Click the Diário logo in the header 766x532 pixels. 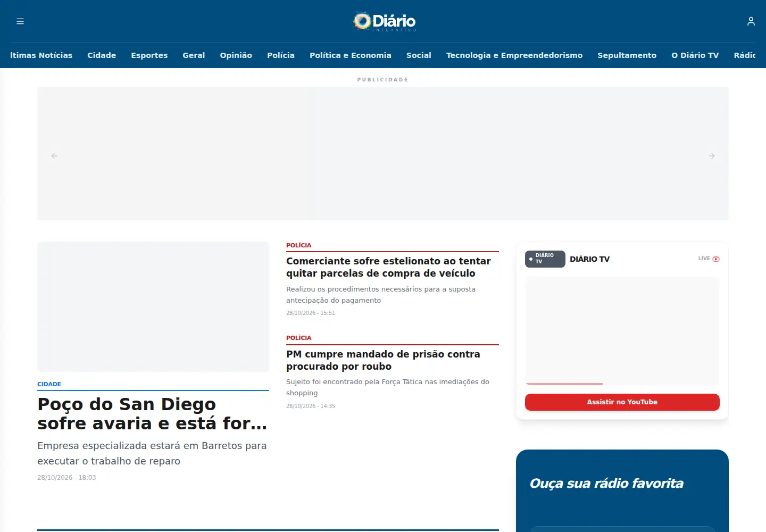pyautogui.click(x=385, y=21)
